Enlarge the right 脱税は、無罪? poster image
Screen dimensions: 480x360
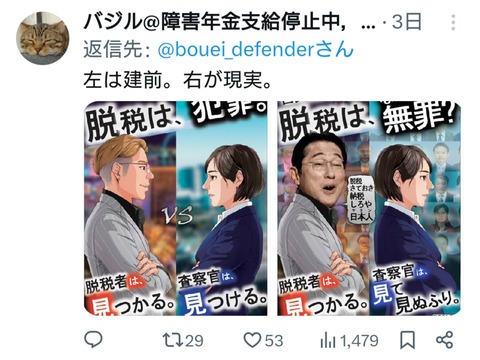pyautogui.click(x=369, y=208)
